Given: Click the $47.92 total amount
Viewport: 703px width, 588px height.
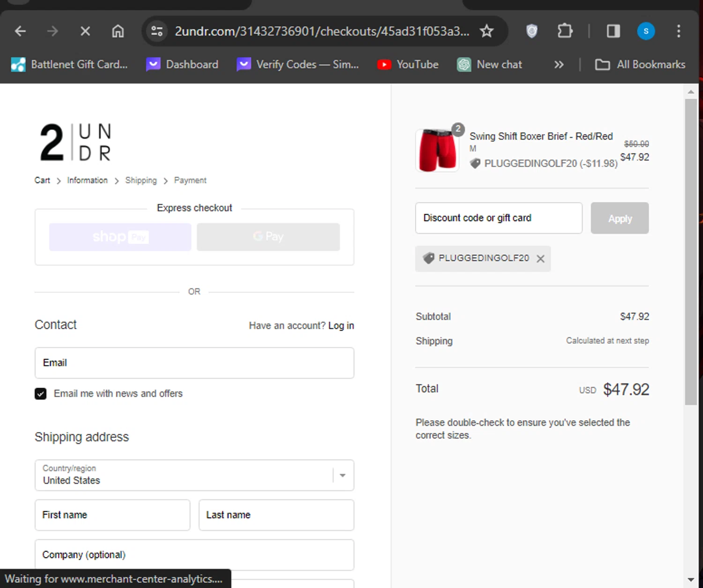Looking at the screenshot, I should 626,389.
